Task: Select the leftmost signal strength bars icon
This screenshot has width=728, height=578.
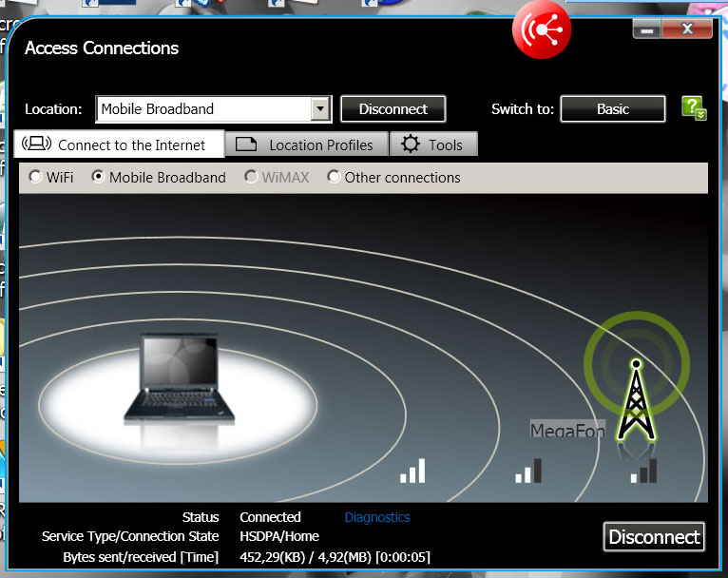Action: [x=412, y=471]
